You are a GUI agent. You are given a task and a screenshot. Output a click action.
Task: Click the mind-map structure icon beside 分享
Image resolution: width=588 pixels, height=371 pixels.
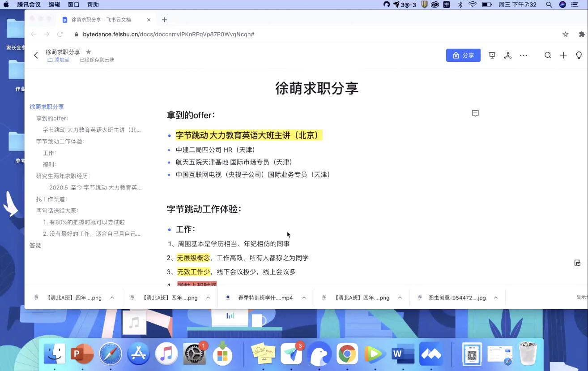pos(507,55)
